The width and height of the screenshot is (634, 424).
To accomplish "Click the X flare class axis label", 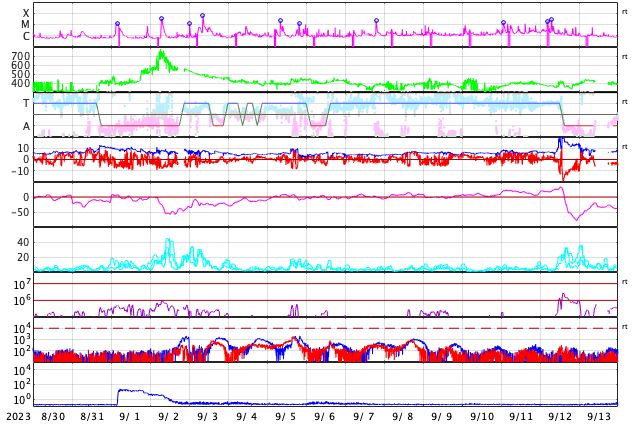I will (x=26, y=13).
